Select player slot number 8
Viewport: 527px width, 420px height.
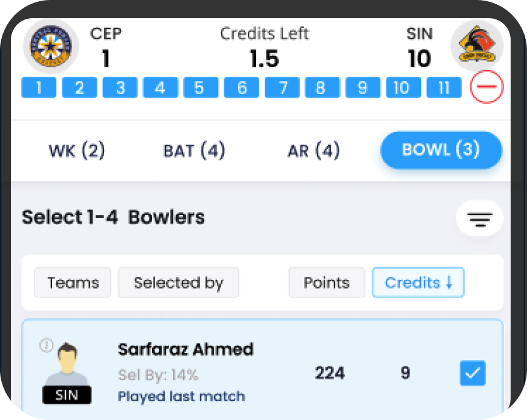pyautogui.click(x=322, y=87)
